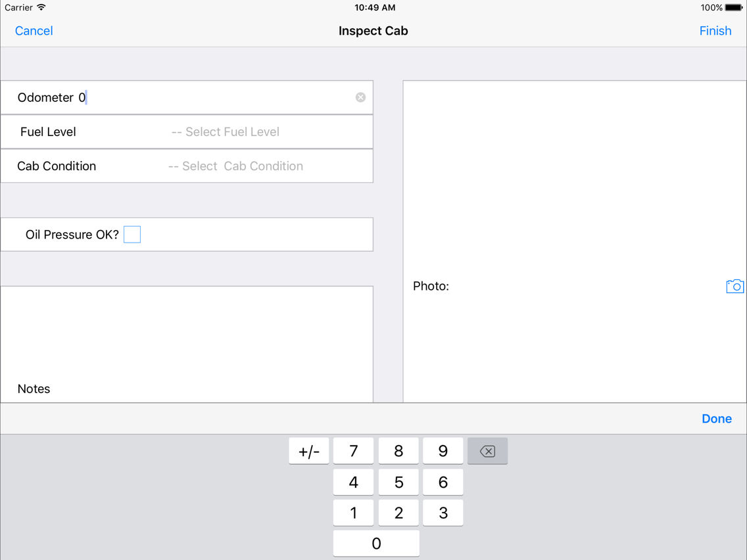This screenshot has width=747, height=560.
Task: Open the Cab Condition selector
Action: click(x=235, y=166)
